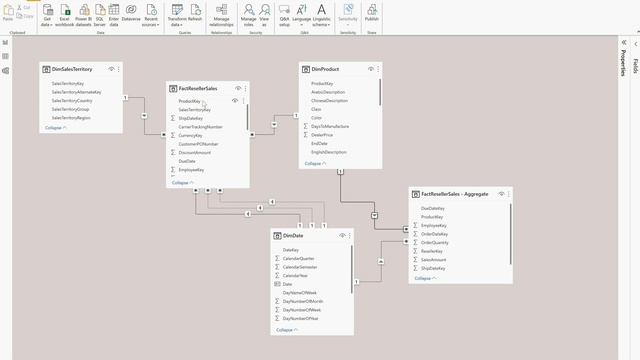
Task: Open Recent sources dropdown
Action: [151, 16]
